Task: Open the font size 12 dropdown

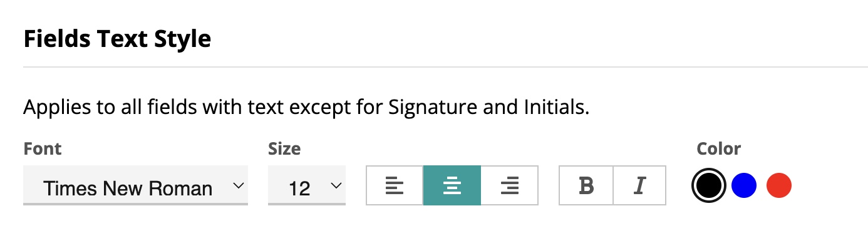Action: (307, 185)
